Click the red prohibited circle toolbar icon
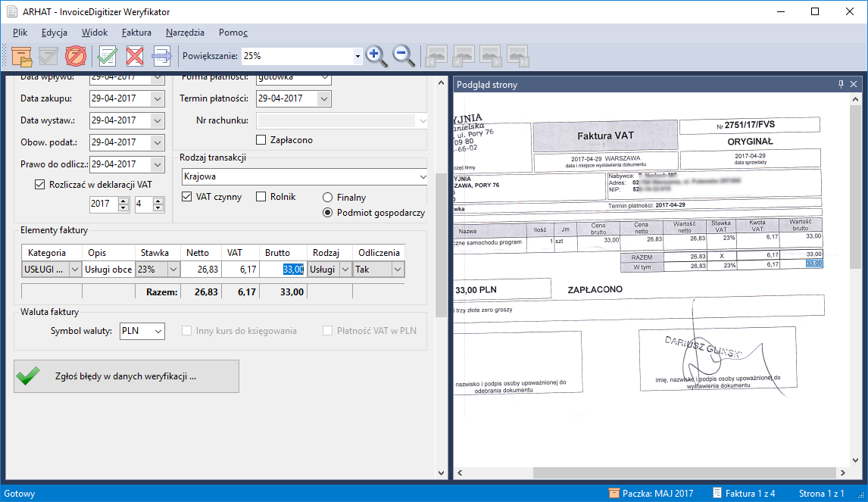The height and width of the screenshot is (502, 868). point(76,56)
